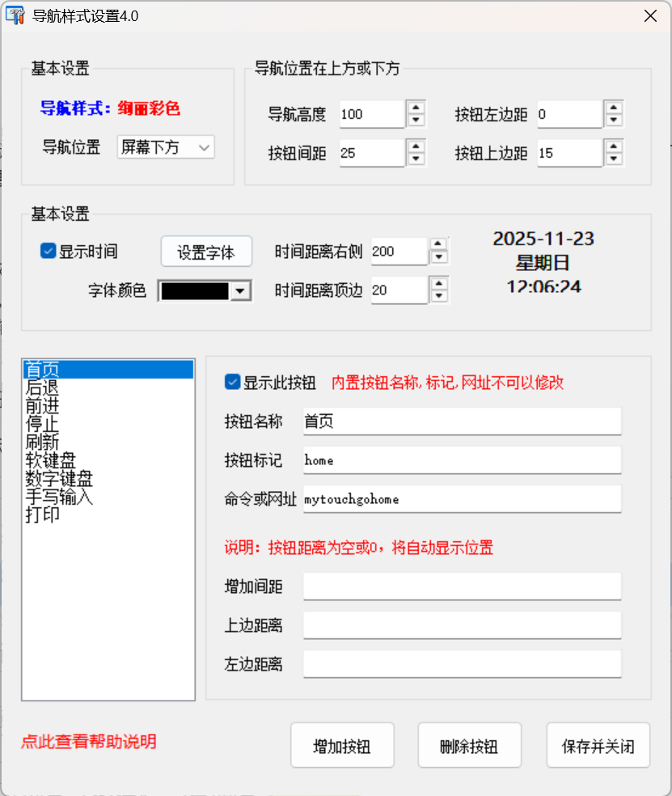
Task: Select 软键盘 in the button list
Action: click(x=50, y=460)
